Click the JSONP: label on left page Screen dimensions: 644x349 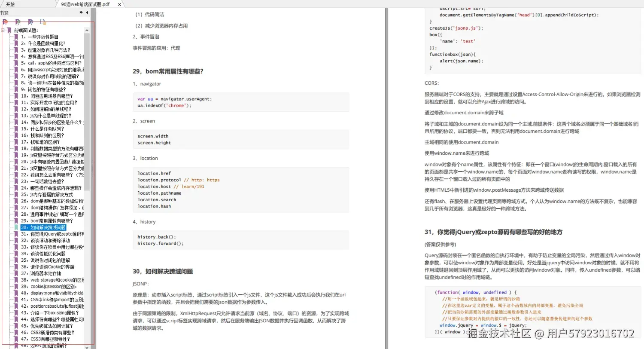point(141,284)
